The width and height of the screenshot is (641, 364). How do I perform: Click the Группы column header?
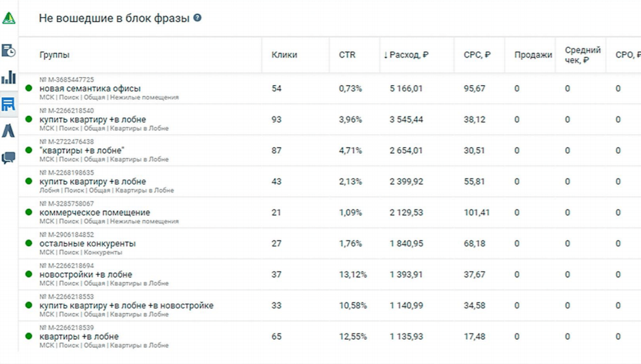(54, 55)
